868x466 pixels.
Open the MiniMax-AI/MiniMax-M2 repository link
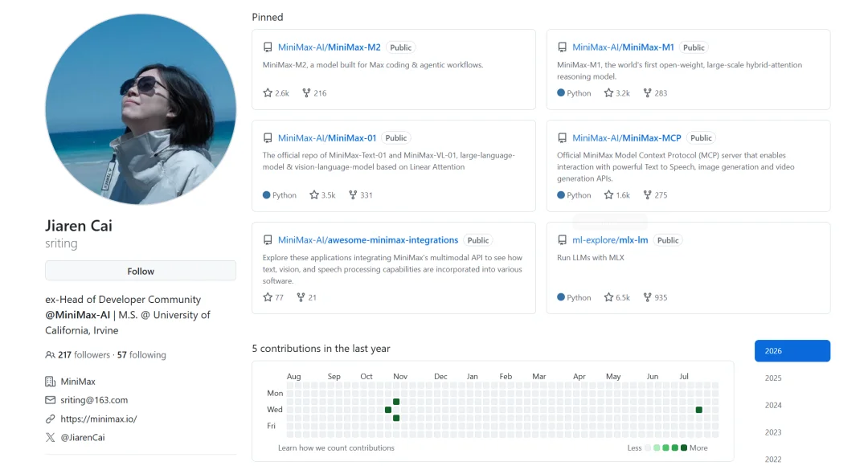330,47
